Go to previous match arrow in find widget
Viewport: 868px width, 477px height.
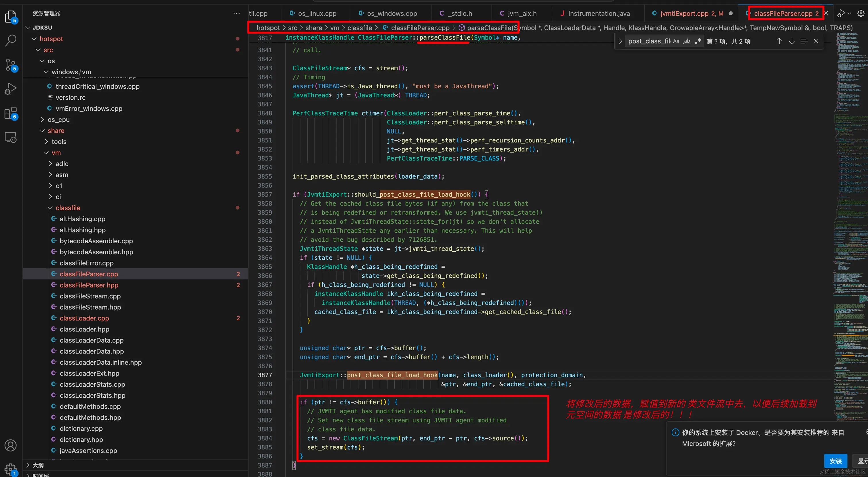[779, 41]
